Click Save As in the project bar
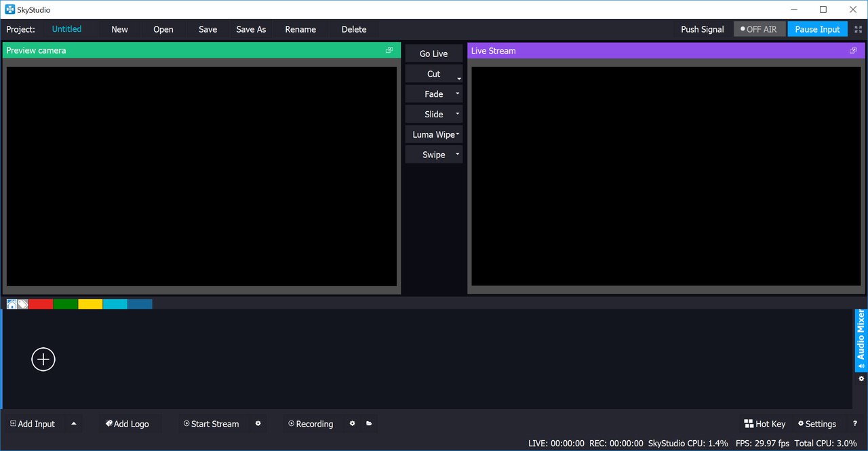868x451 pixels. pyautogui.click(x=251, y=29)
